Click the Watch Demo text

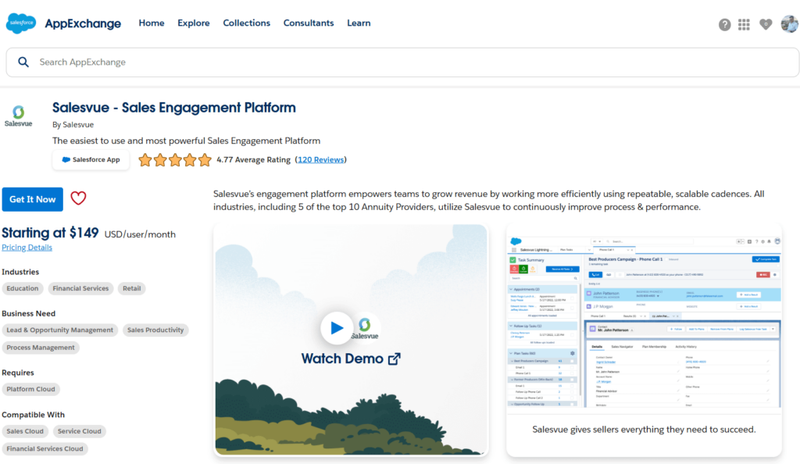pyautogui.click(x=342, y=359)
